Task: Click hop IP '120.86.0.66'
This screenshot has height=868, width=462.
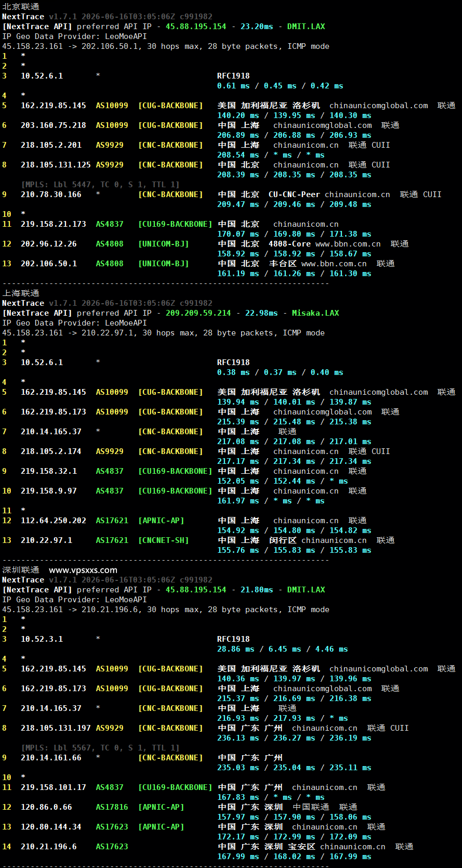Action: [46, 807]
